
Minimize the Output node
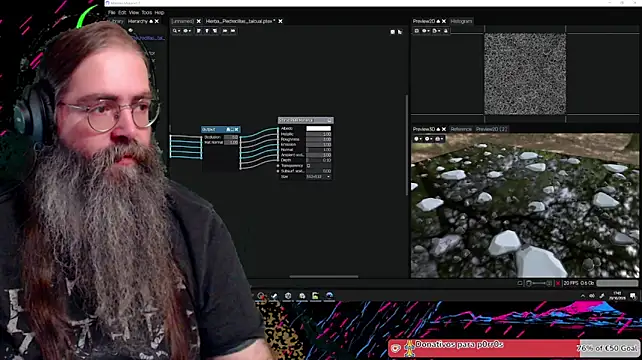(x=232, y=129)
